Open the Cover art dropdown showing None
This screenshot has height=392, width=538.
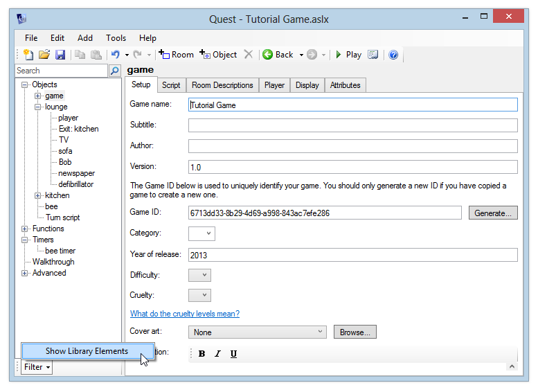258,332
